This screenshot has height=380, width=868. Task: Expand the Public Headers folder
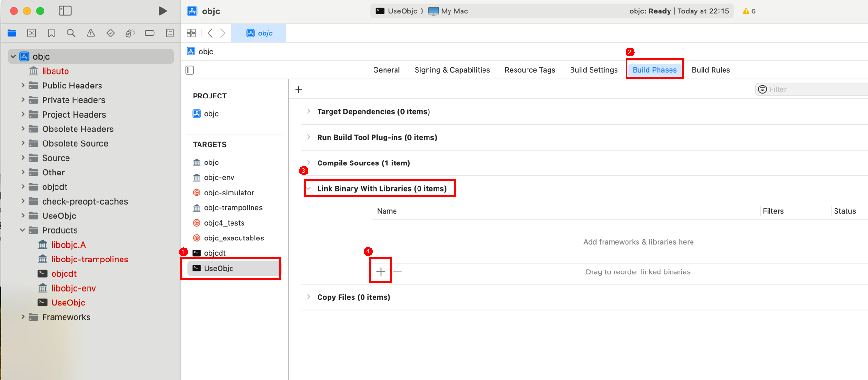(x=22, y=86)
